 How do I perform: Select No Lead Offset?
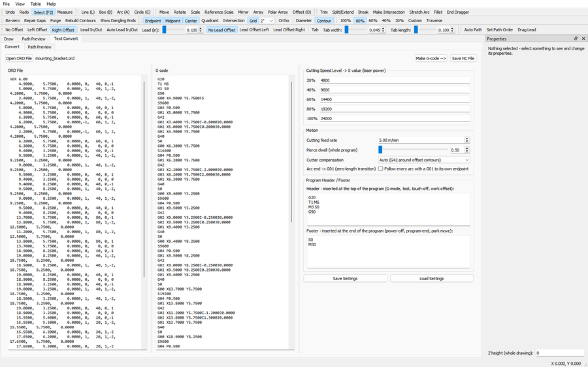click(221, 29)
